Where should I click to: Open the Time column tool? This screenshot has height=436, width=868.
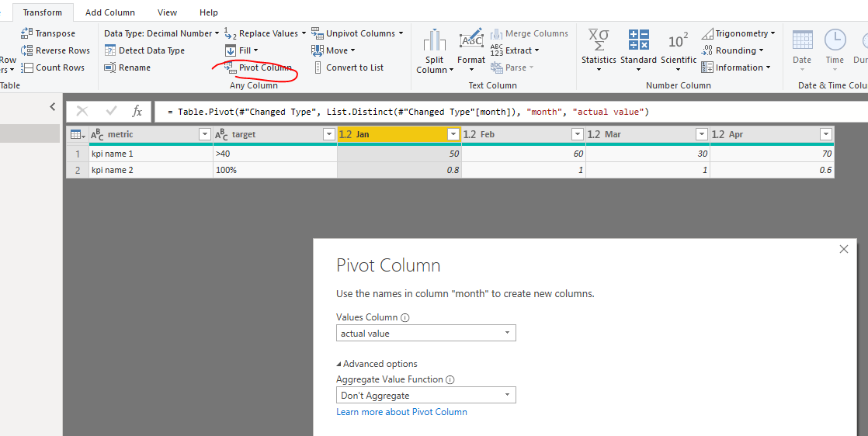[x=835, y=51]
